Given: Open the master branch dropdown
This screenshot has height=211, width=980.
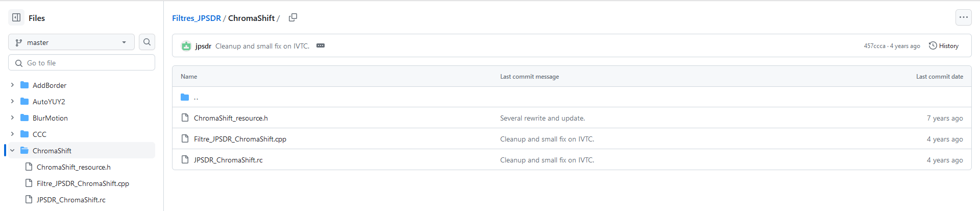Looking at the screenshot, I should [x=71, y=42].
